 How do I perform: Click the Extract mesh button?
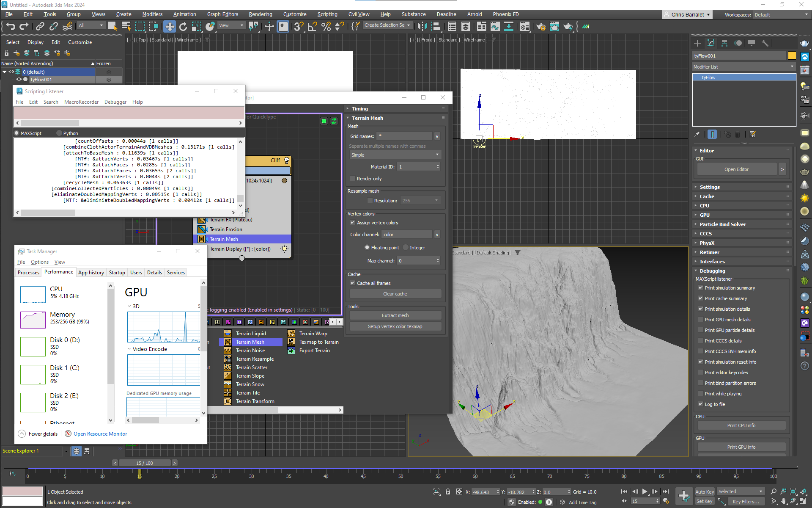[395, 315]
